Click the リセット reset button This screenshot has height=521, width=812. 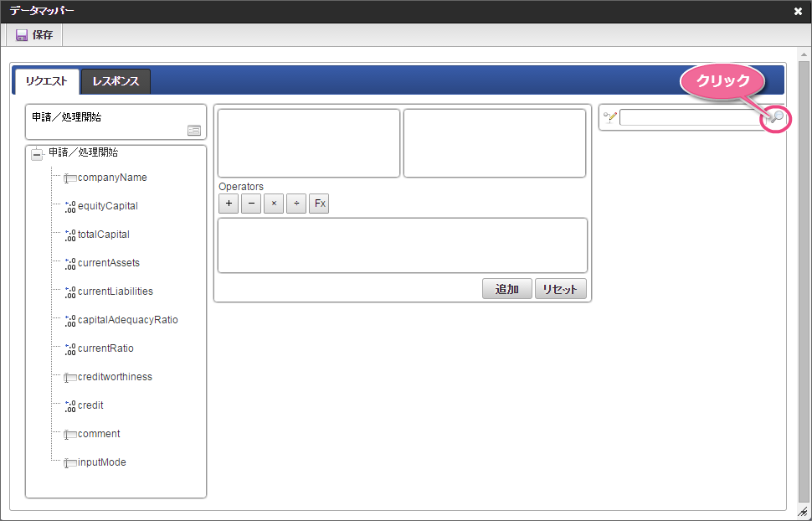[560, 289]
